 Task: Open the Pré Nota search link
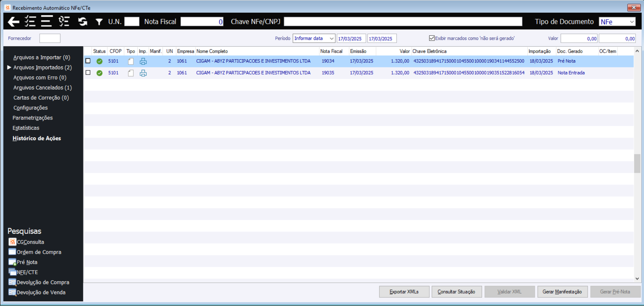click(27, 262)
